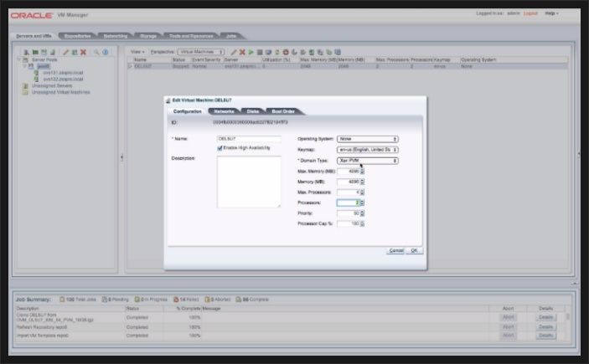Collapse the Server Pools tree node

pyautogui.click(x=19, y=59)
